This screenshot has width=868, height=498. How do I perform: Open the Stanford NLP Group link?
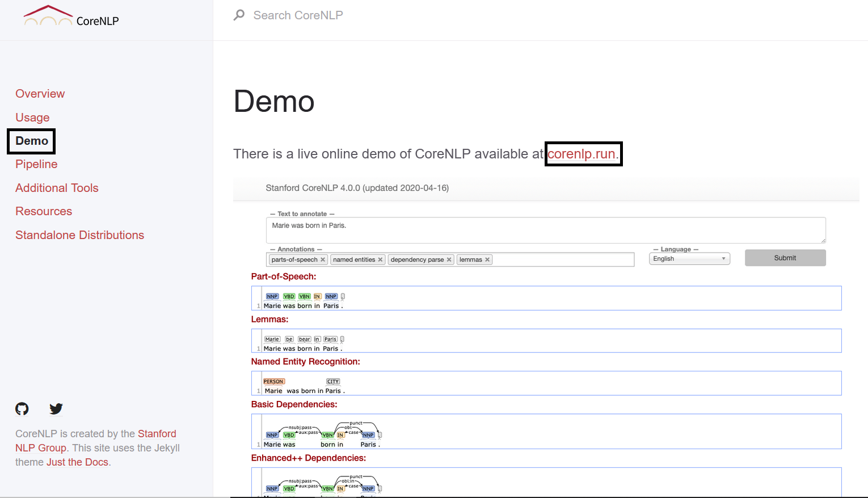(x=157, y=433)
